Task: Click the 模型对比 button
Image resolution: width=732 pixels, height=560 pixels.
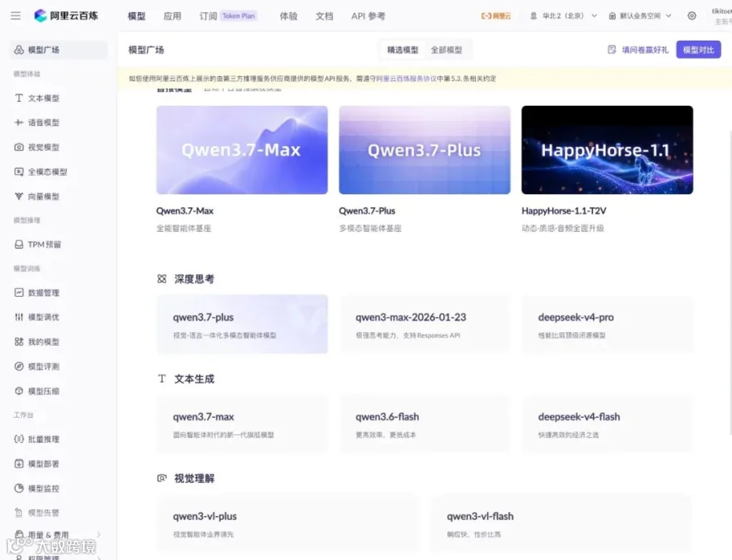Action: point(699,50)
